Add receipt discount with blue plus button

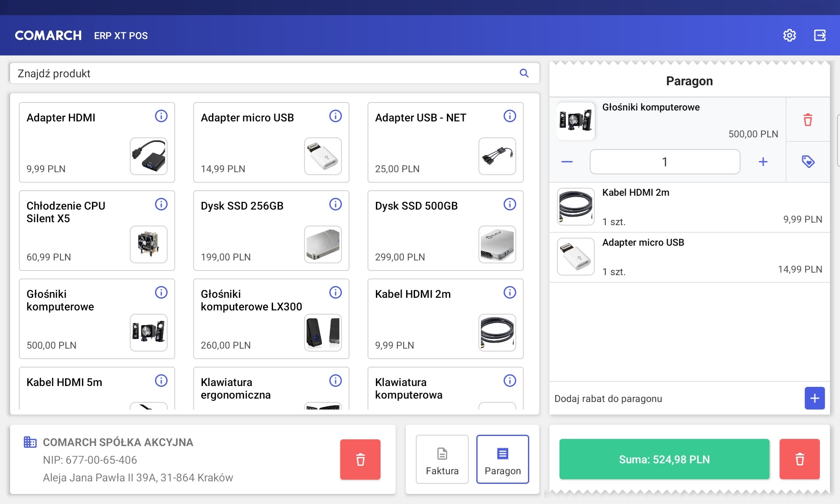pyautogui.click(x=814, y=398)
